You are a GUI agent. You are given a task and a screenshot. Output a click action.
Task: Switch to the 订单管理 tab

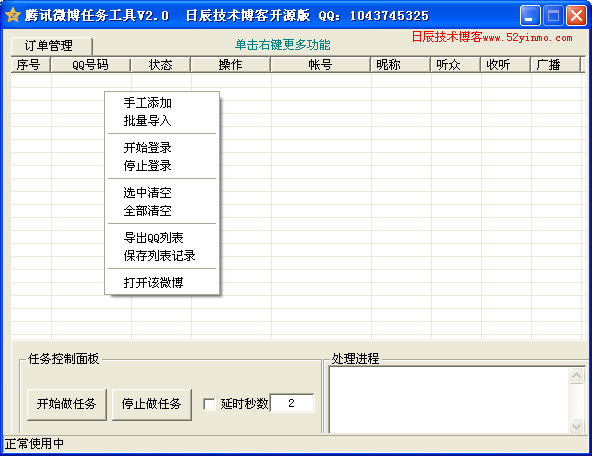pos(51,46)
